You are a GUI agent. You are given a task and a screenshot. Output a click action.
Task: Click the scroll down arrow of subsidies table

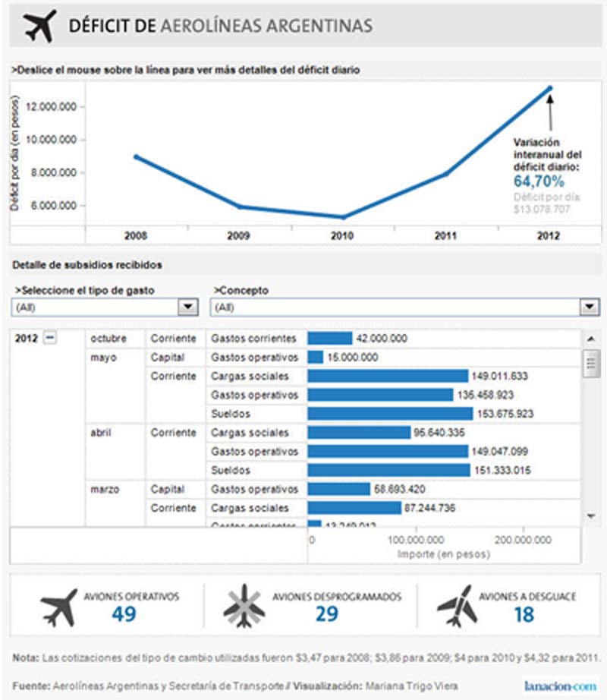click(591, 516)
